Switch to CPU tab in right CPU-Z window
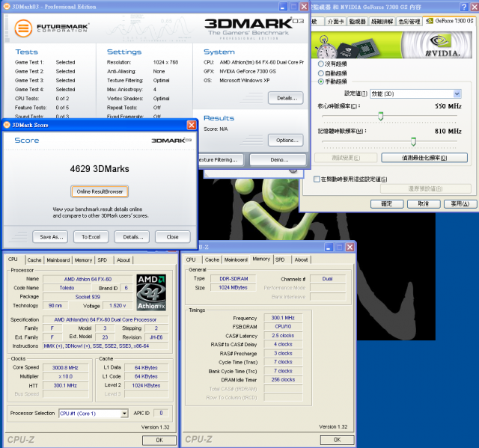 tap(191, 260)
